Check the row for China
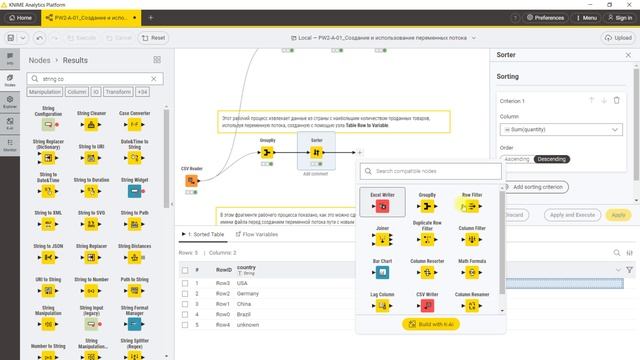The width and height of the screenshot is (640, 360). tap(185, 304)
